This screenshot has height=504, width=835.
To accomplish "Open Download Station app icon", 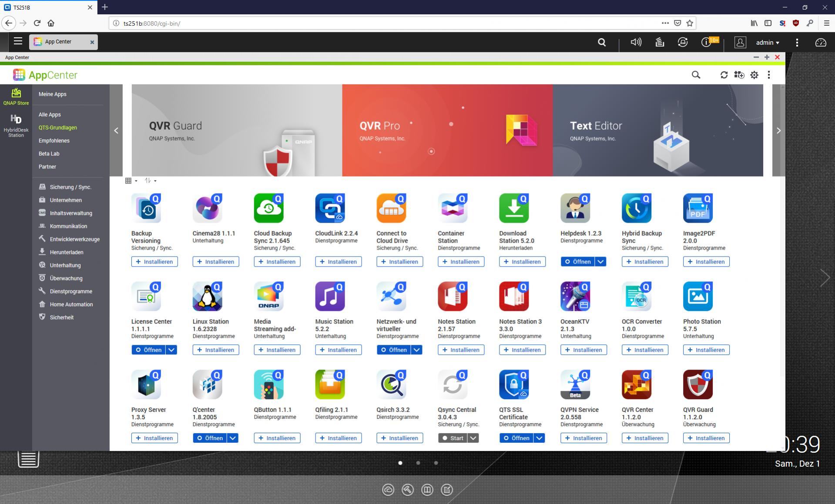I will point(514,208).
